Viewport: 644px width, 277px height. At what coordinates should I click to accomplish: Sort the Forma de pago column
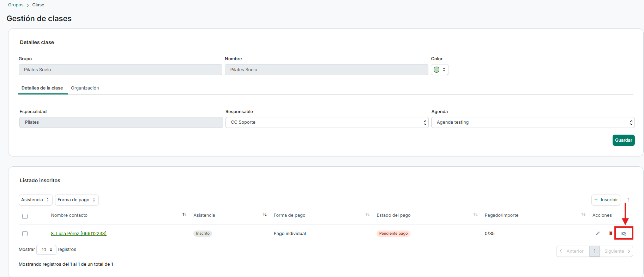coord(368,215)
